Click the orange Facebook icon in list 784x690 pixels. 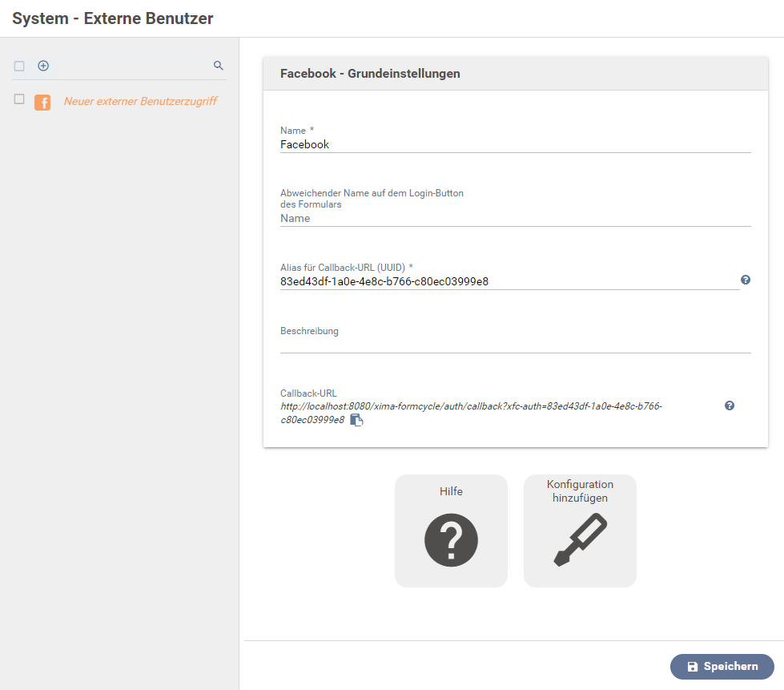point(42,102)
